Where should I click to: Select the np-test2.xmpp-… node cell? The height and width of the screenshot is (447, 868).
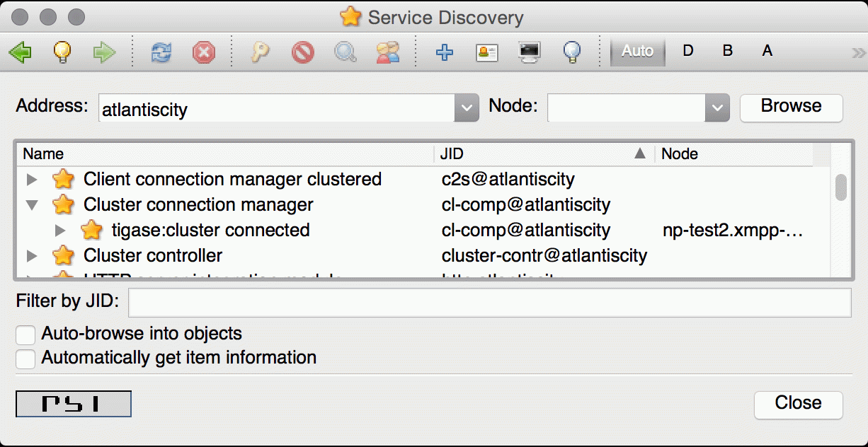[734, 230]
